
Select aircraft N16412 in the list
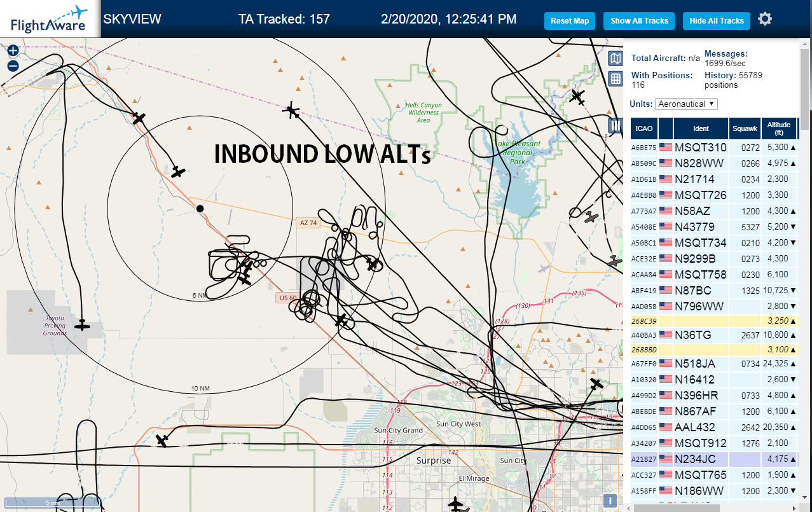pos(714,380)
